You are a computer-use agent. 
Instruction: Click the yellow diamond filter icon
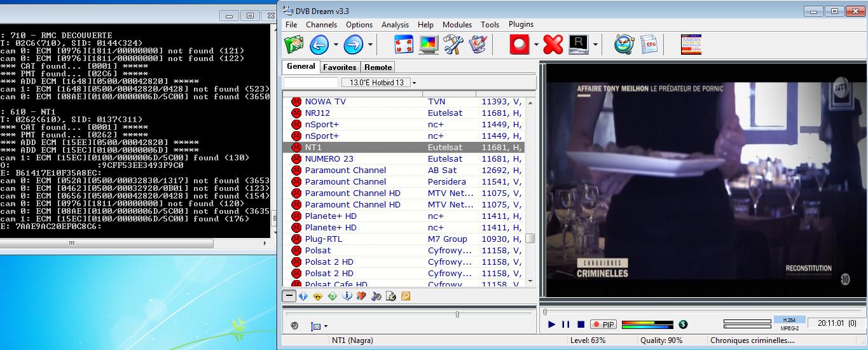pyautogui.click(x=318, y=296)
